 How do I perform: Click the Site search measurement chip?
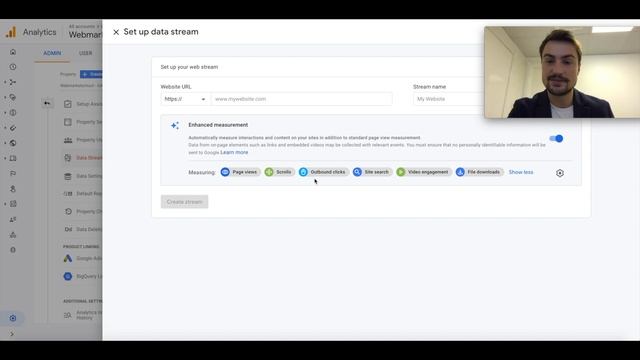372,172
